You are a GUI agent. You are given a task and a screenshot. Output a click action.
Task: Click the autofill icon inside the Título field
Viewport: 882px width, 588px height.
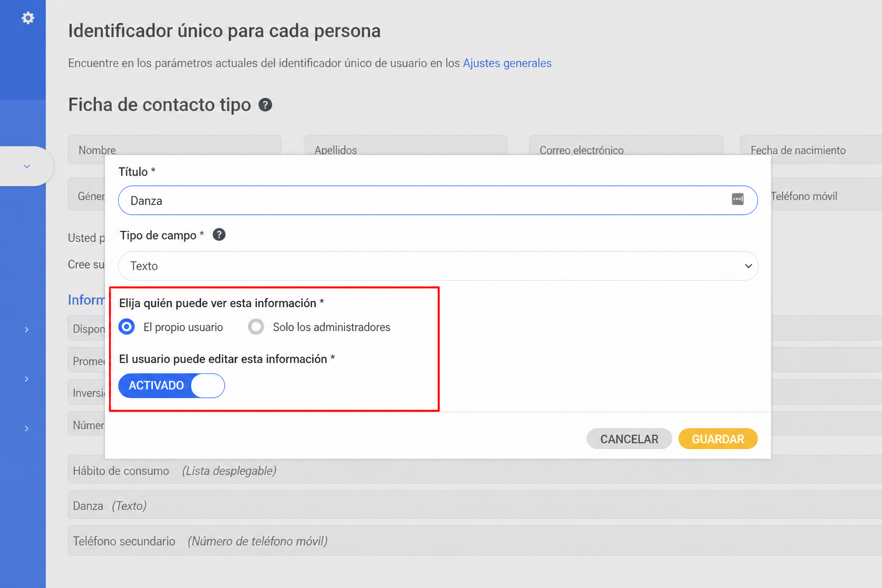coord(737,199)
